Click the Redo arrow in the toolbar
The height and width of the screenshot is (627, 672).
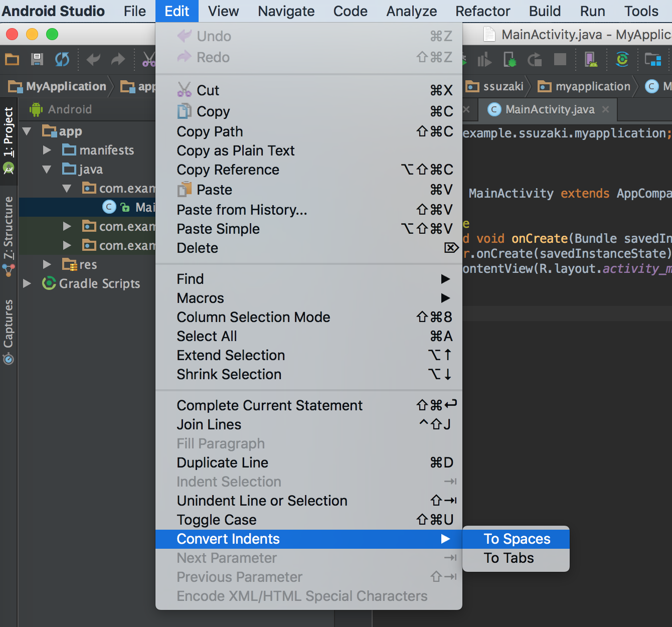coord(118,60)
